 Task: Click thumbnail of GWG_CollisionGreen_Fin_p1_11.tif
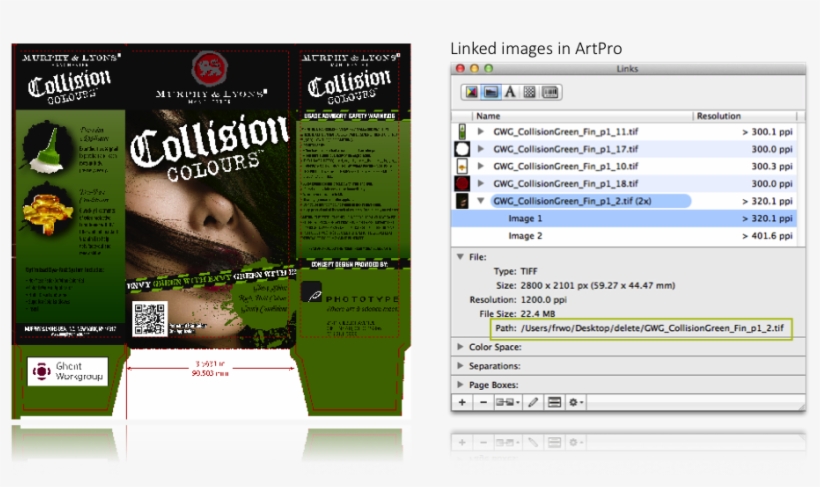click(x=462, y=132)
